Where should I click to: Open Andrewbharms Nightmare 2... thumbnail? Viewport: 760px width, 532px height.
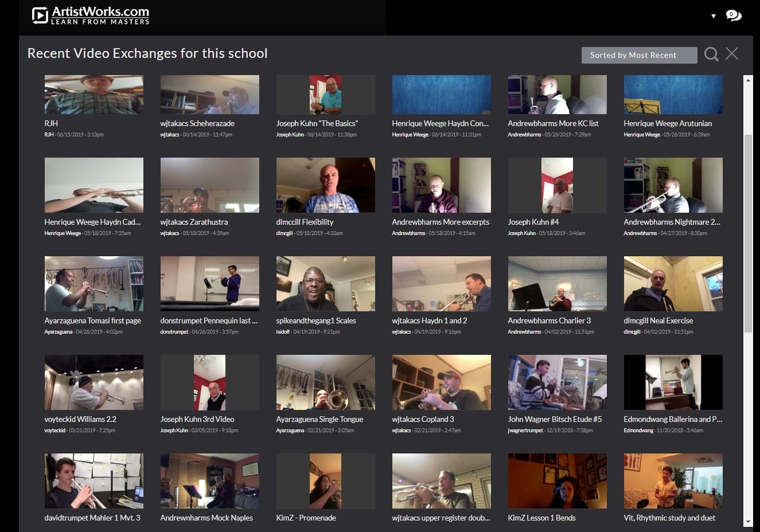coord(673,185)
